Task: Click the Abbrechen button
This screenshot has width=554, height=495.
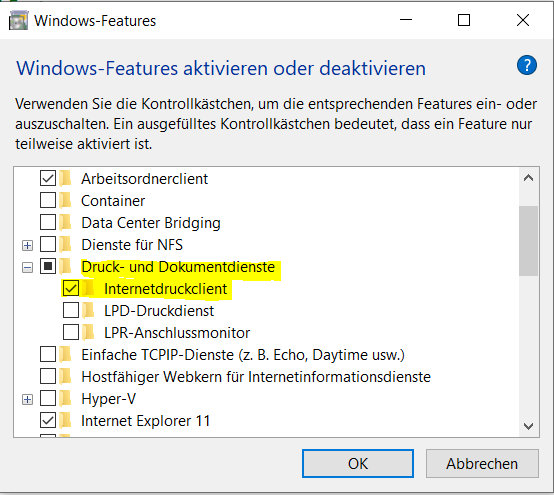Action: pos(482,463)
